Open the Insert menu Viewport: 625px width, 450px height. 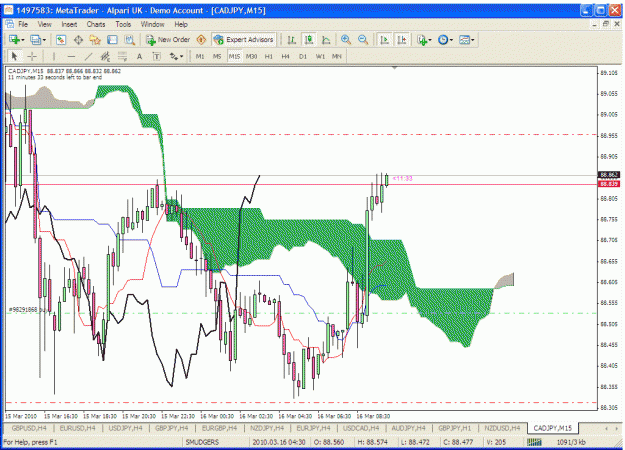tap(69, 24)
